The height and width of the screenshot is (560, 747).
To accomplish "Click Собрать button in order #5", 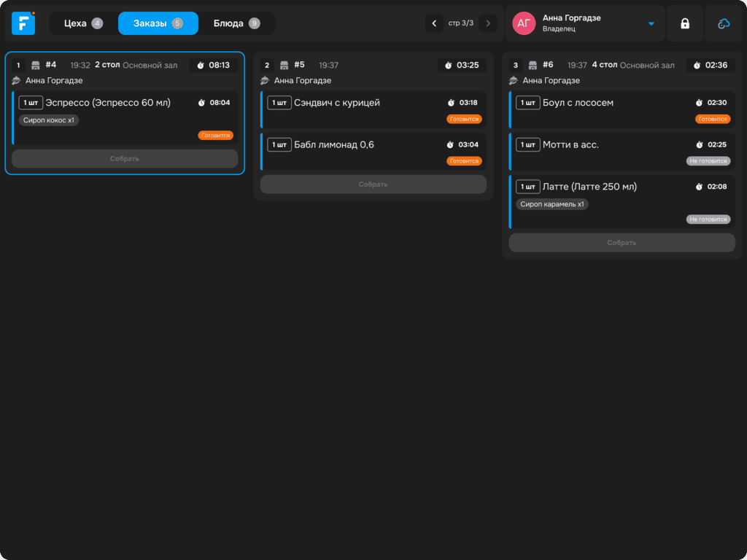I will [373, 184].
